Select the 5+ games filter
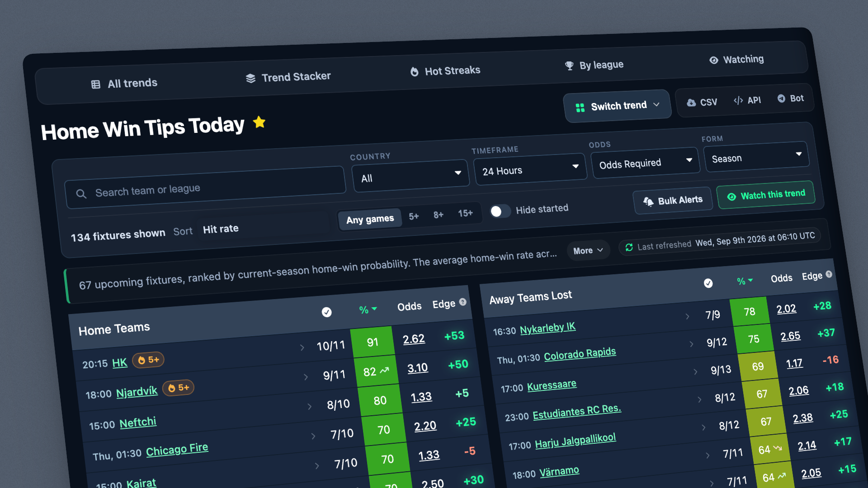The width and height of the screenshot is (868, 488). pos(414,216)
